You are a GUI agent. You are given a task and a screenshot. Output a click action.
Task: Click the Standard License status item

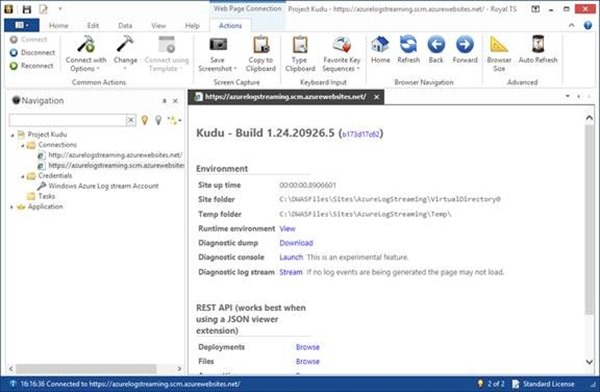(543, 384)
